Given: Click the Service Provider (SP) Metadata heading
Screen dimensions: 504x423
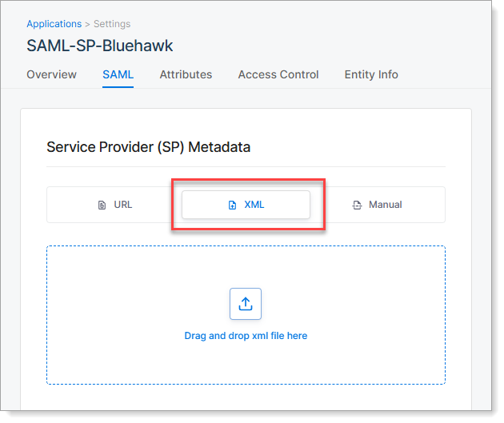Looking at the screenshot, I should point(149,147).
